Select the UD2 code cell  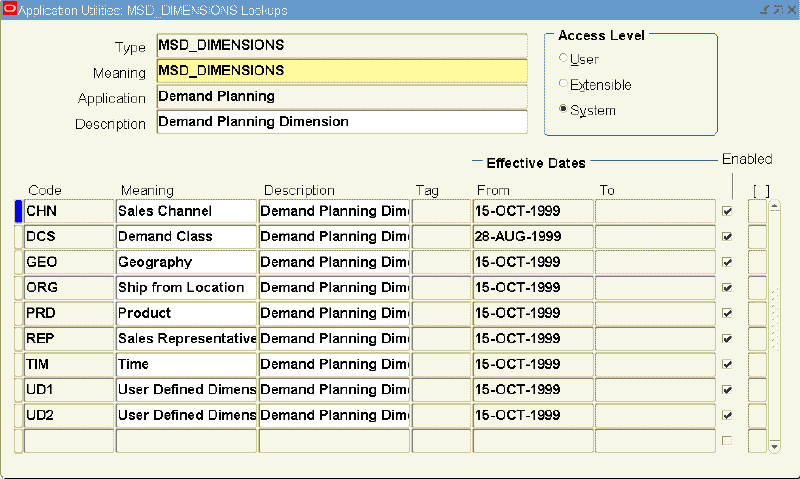tap(69, 415)
